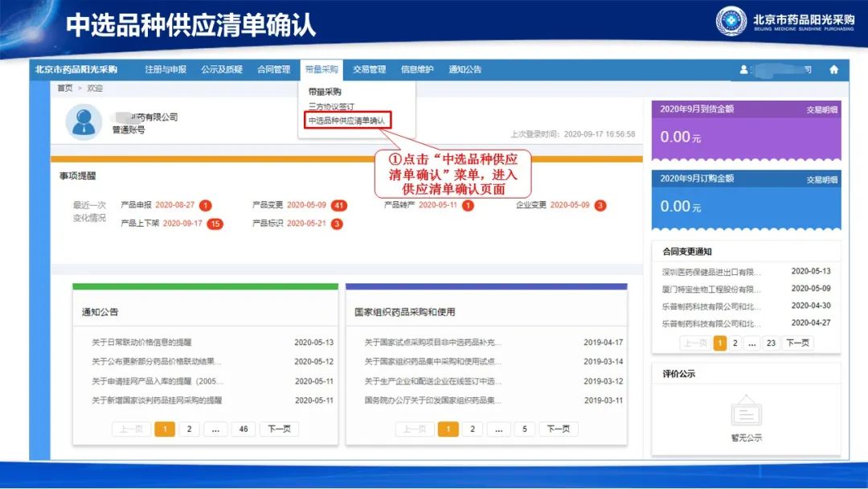This screenshot has width=868, height=489.
Task: Click the 暂无公示 empty notice board icon
Action: click(x=746, y=413)
